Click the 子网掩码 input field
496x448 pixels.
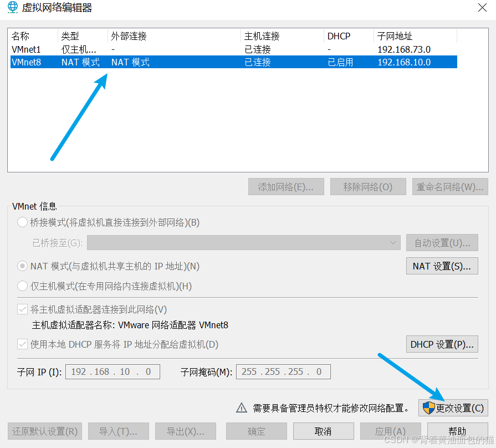pyautogui.click(x=283, y=371)
